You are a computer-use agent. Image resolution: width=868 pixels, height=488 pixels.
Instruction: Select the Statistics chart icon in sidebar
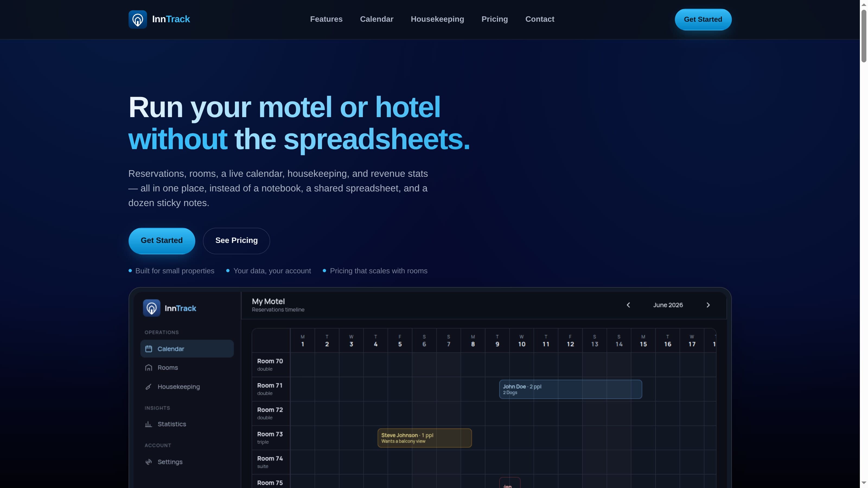pyautogui.click(x=149, y=424)
